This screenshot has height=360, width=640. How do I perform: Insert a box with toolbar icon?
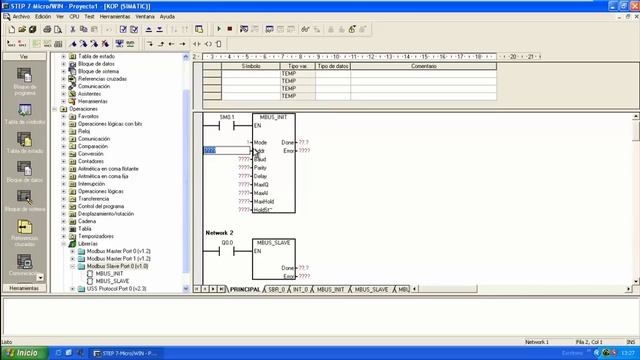point(219,44)
